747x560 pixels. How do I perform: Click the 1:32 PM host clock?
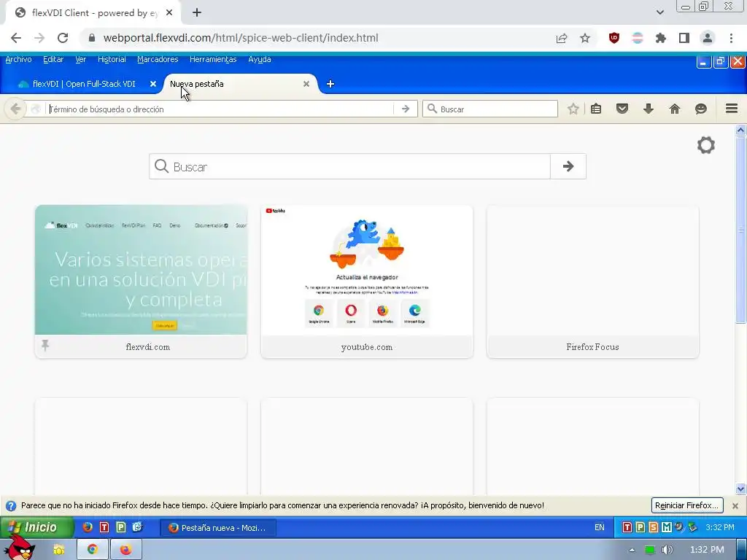[707, 550]
